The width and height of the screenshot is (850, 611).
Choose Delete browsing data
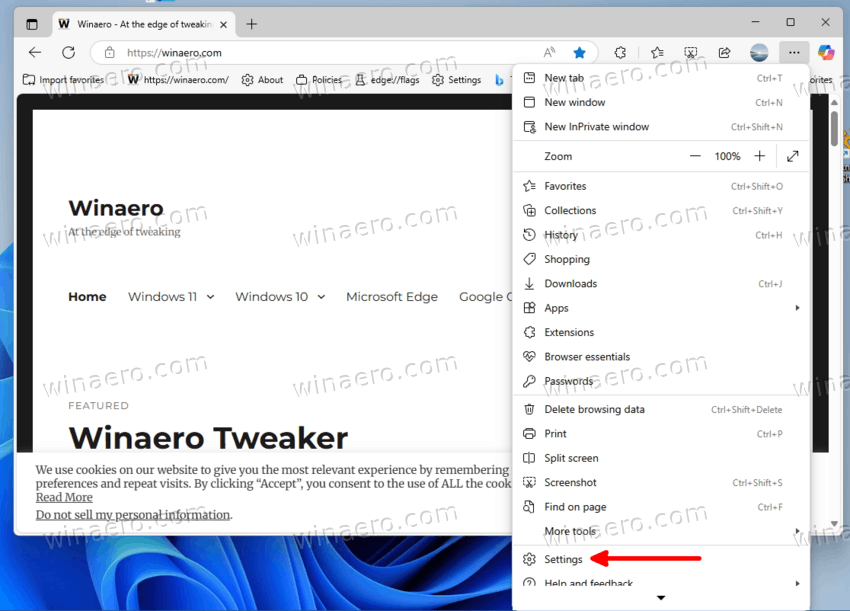(x=661, y=409)
